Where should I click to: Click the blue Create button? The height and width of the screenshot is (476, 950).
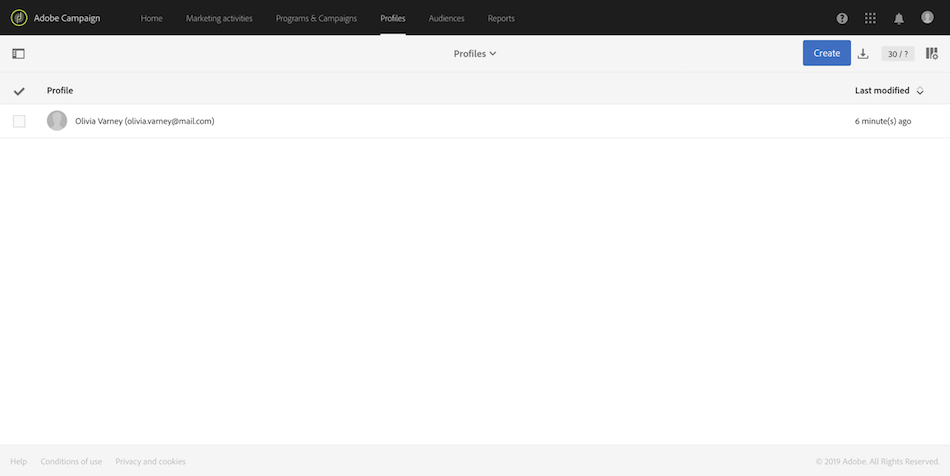pyautogui.click(x=827, y=53)
